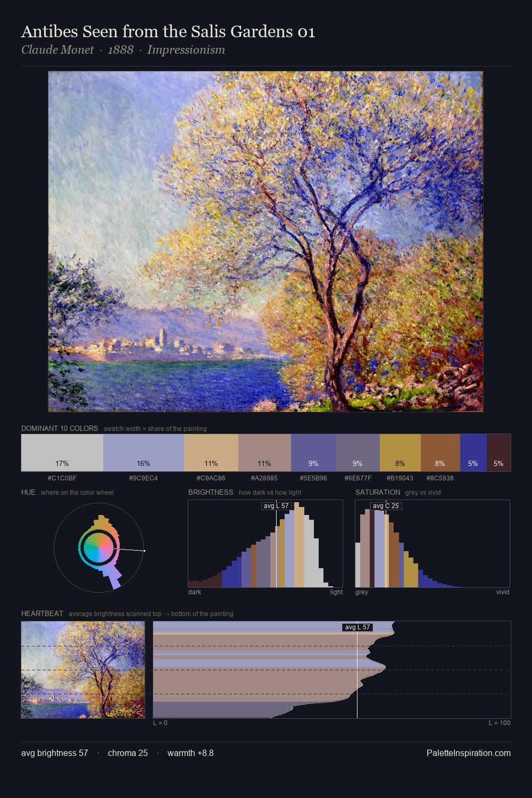Screen dimensions: 532x798
Task: Click the dark maroon 5% swatch
Action: [498, 453]
